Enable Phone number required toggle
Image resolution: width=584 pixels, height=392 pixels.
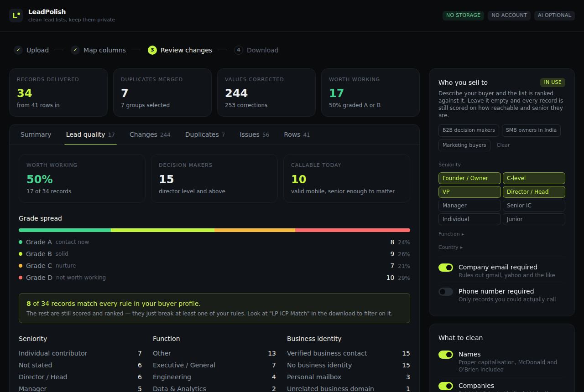(x=446, y=292)
